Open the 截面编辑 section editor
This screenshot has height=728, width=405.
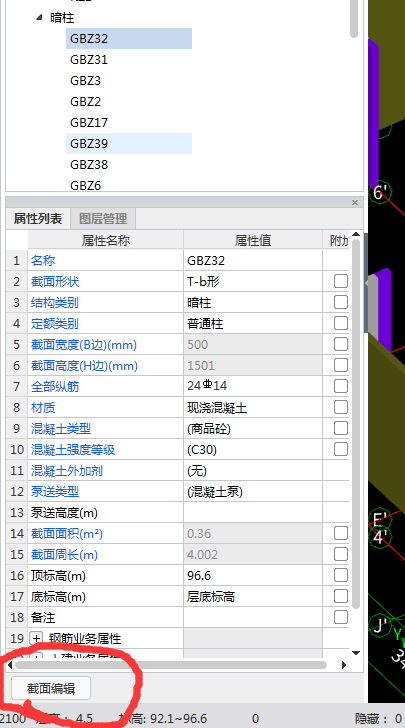51,688
